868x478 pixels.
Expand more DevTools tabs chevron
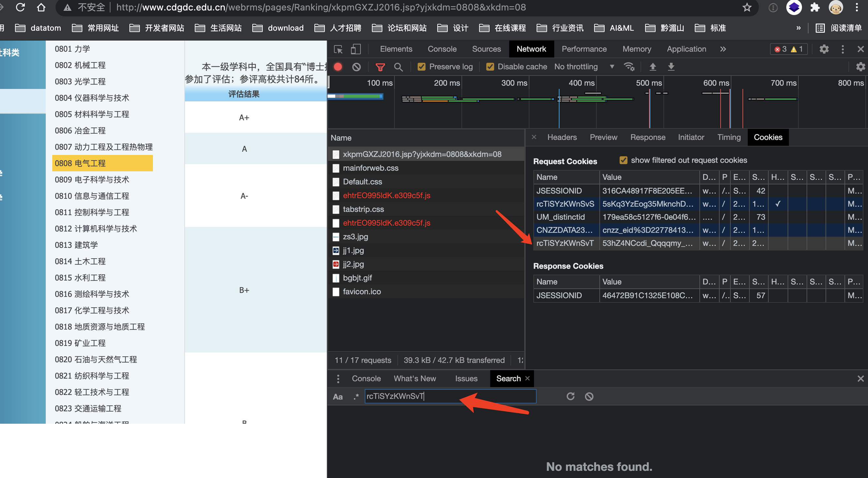723,49
